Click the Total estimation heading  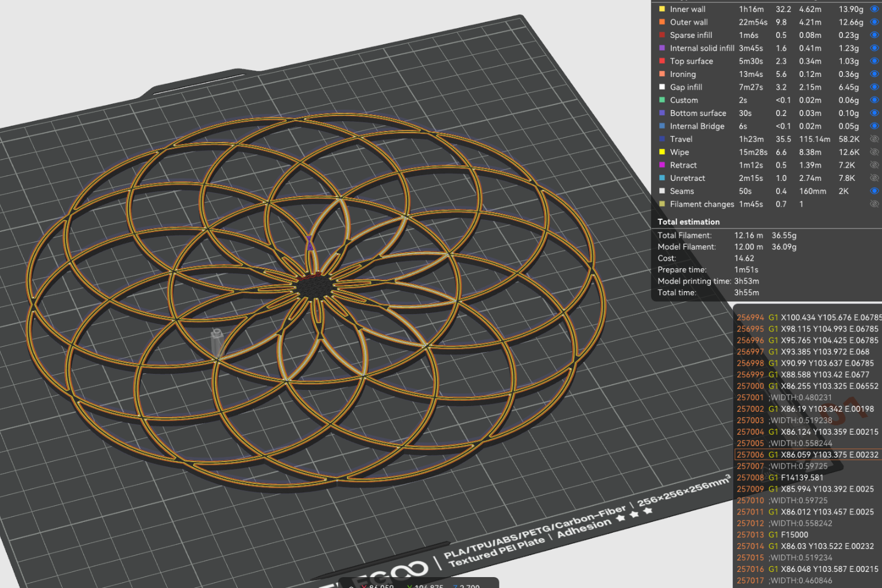pos(688,222)
